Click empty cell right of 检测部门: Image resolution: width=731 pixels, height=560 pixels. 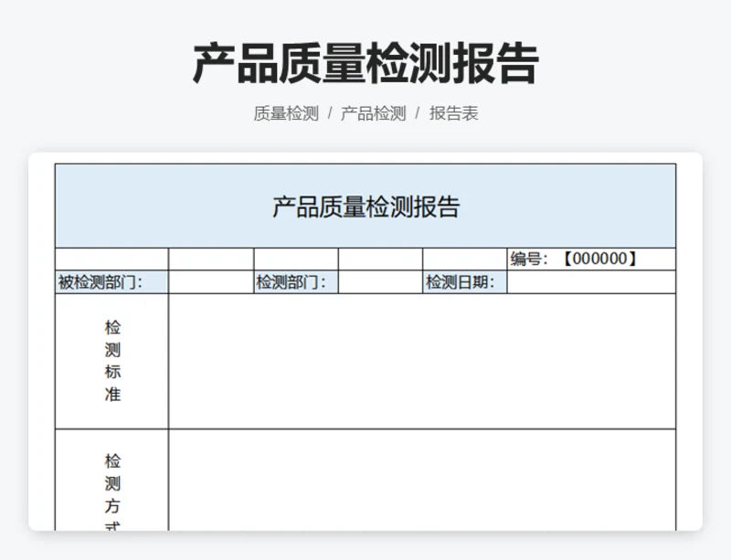[x=380, y=282]
